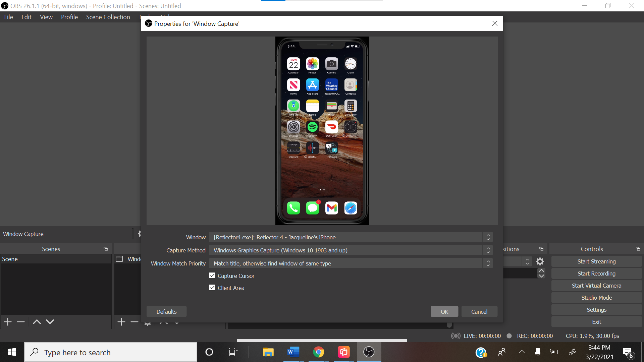Click the Studio Mode button
This screenshot has width=644, height=362.
click(x=597, y=297)
